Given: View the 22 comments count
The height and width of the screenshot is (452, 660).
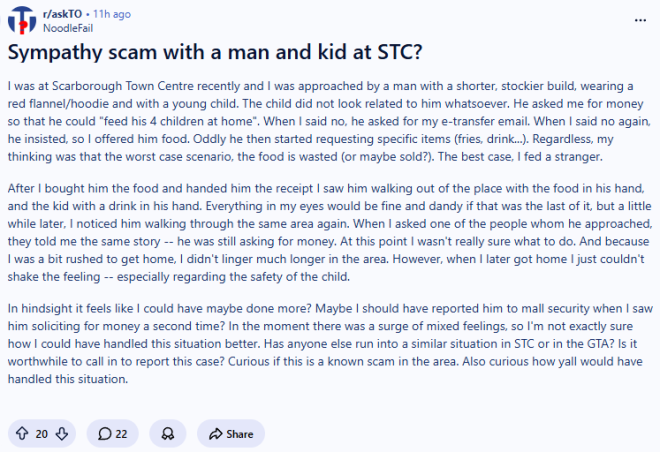Looking at the screenshot, I should 121,434.
